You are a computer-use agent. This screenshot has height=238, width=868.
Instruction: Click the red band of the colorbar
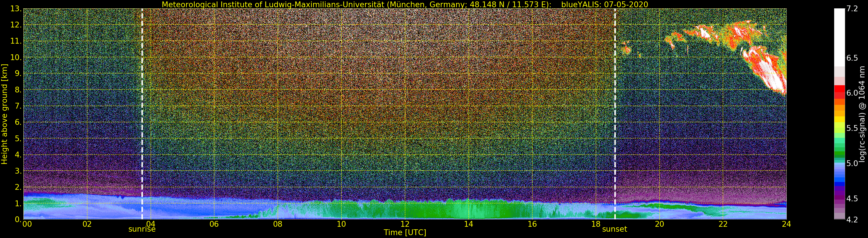[x=839, y=89]
